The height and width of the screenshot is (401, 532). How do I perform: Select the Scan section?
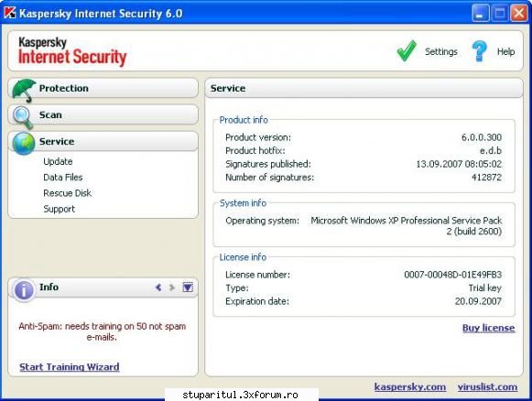(103, 114)
